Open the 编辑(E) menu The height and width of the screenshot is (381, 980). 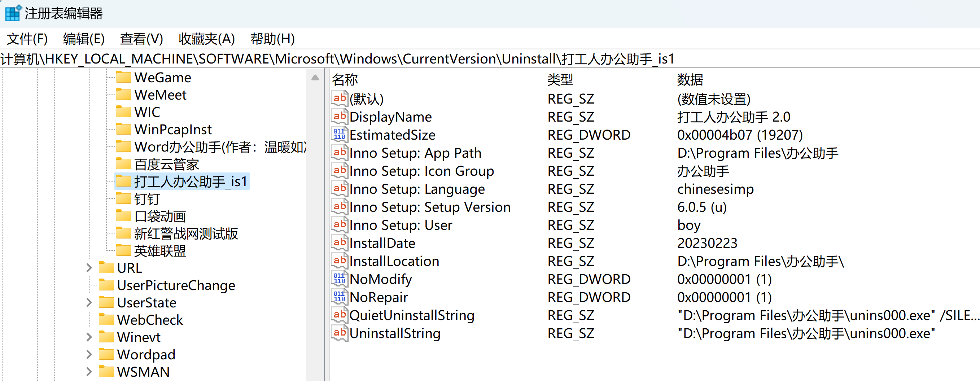click(x=84, y=39)
